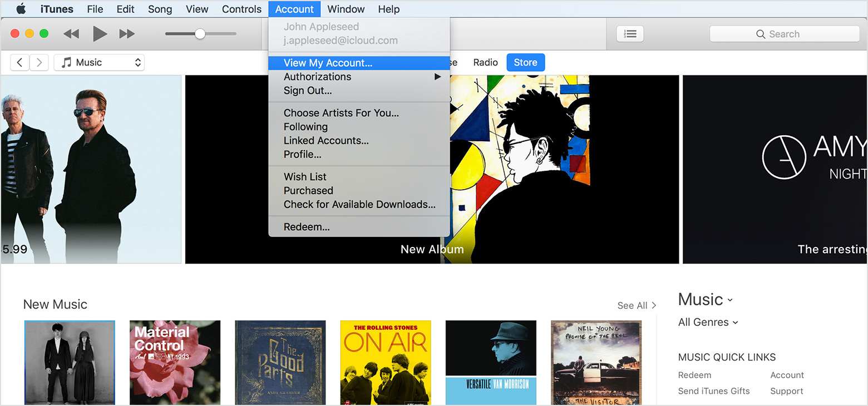Click Support quick link
This screenshot has height=406, width=868.
pyautogui.click(x=787, y=391)
